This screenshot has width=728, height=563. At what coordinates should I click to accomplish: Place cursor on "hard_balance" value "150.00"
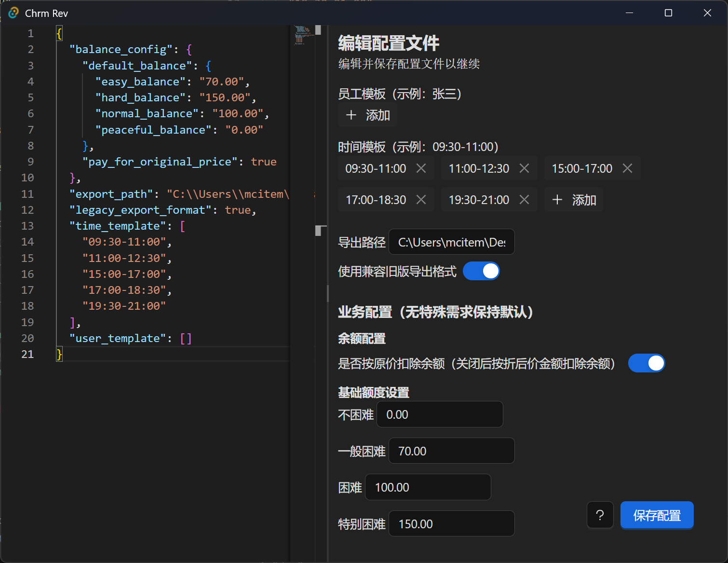coord(225,97)
